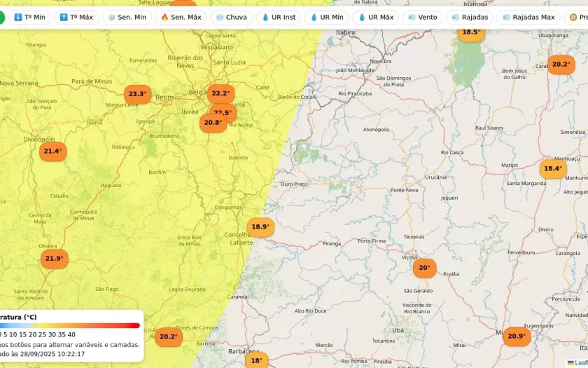Image resolution: width=588 pixels, height=368 pixels.
Task: Open the 21.4° marker near Divinópolis
Action: tap(52, 151)
